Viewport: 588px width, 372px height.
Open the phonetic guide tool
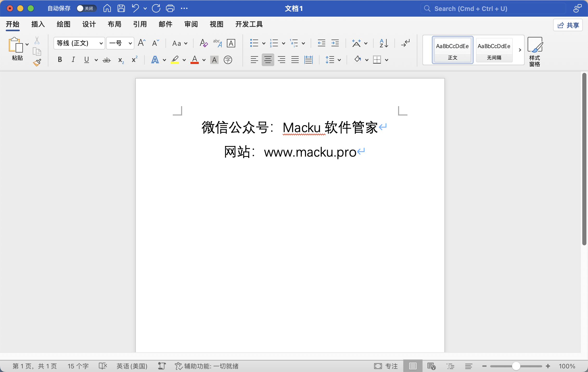click(218, 43)
